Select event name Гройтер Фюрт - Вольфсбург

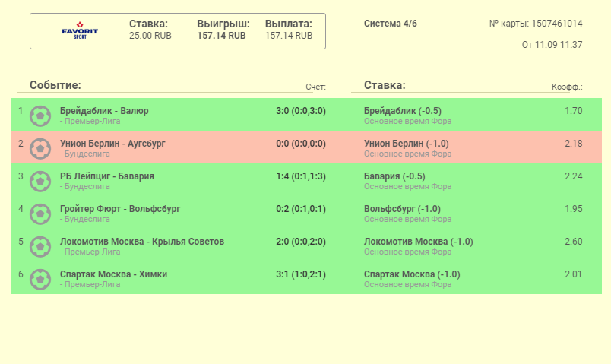[120, 209]
